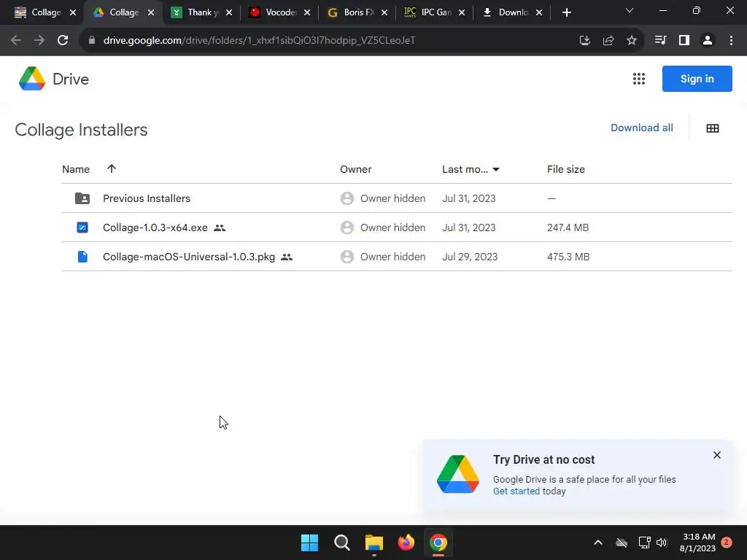747x560 pixels.
Task: Click File size column header
Action: click(x=565, y=169)
